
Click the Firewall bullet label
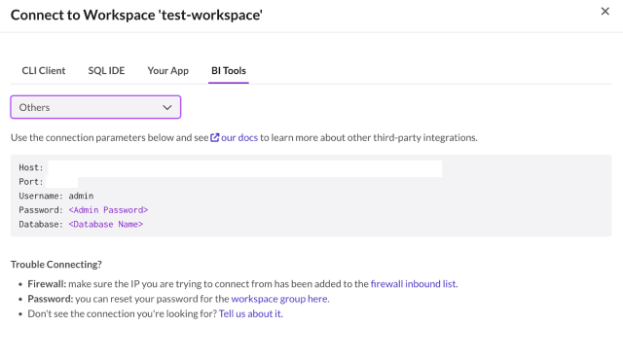tap(47, 284)
